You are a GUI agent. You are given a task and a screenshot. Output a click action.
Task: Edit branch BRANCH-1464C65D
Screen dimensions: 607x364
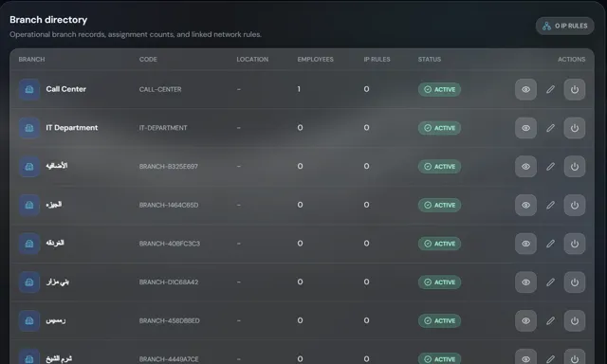point(550,205)
